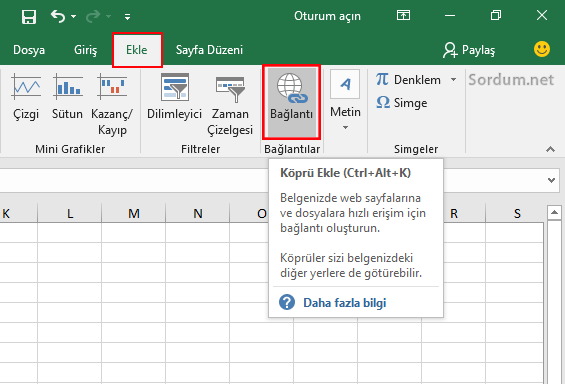Select the Ekle ribbon tab
565x384 pixels.
(x=137, y=50)
